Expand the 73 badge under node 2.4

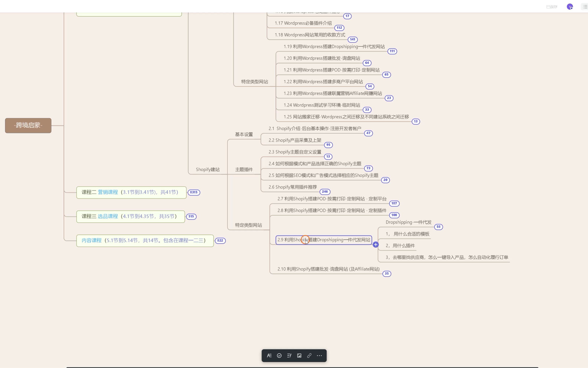pyautogui.click(x=368, y=168)
